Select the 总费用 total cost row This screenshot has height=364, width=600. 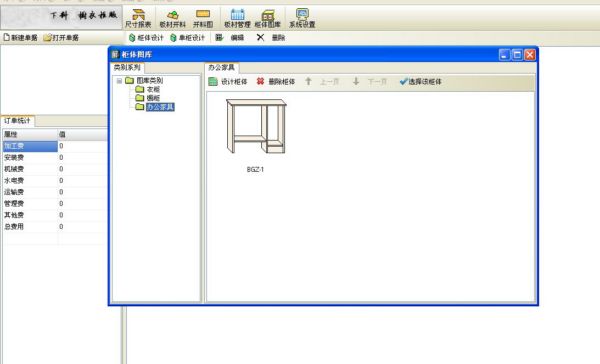(x=55, y=226)
